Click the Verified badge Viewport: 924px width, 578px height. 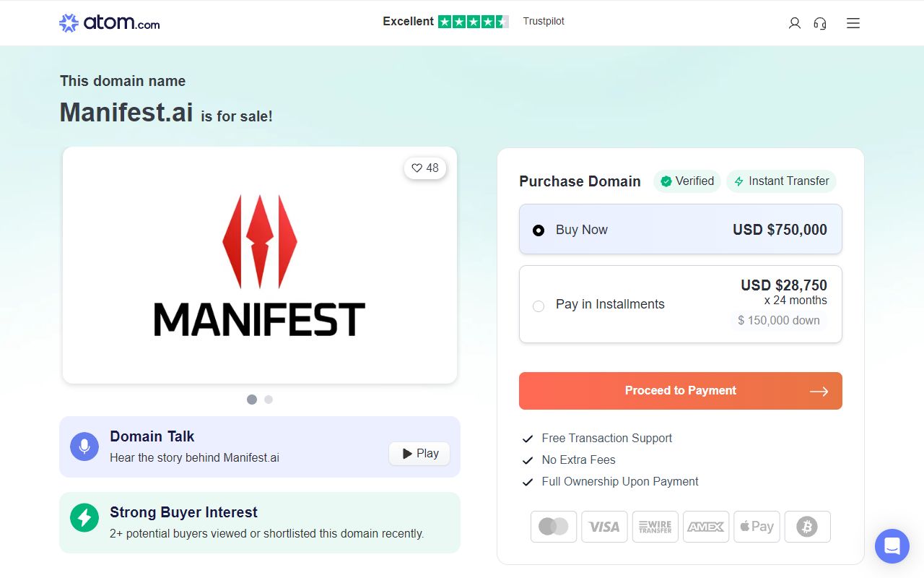pos(687,181)
